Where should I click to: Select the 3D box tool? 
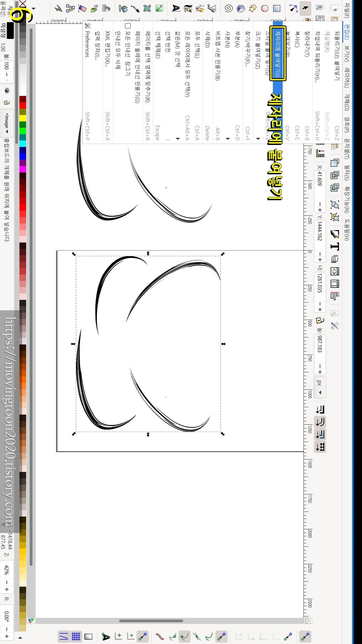pyautogui.click(x=241, y=8)
